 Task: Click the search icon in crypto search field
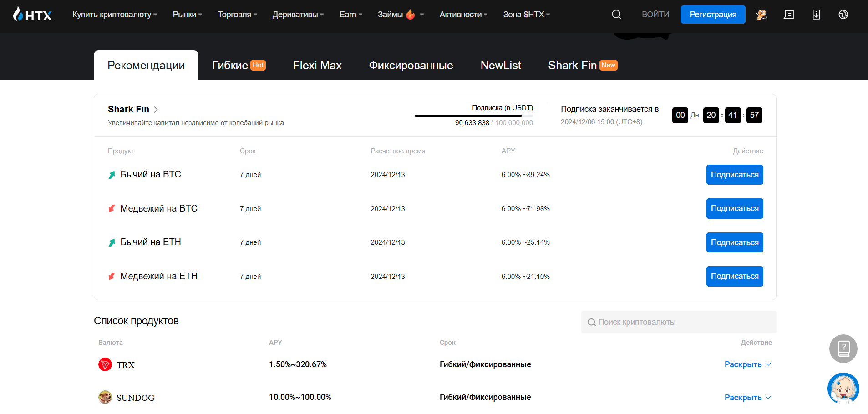pos(591,322)
